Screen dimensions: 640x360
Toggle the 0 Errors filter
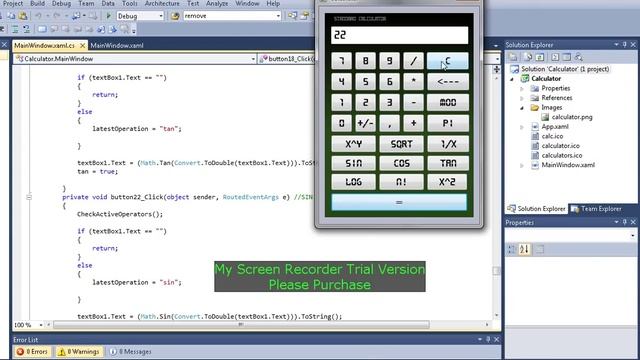click(x=32, y=351)
